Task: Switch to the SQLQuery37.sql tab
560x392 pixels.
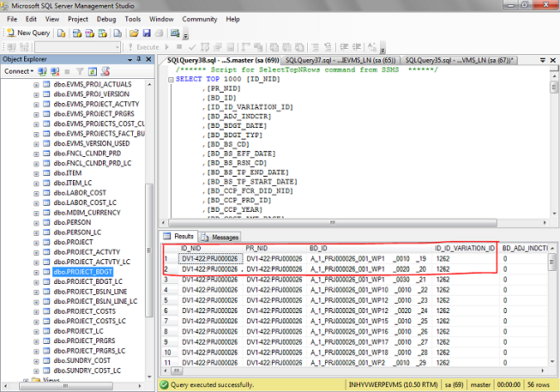Action: [x=339, y=61]
